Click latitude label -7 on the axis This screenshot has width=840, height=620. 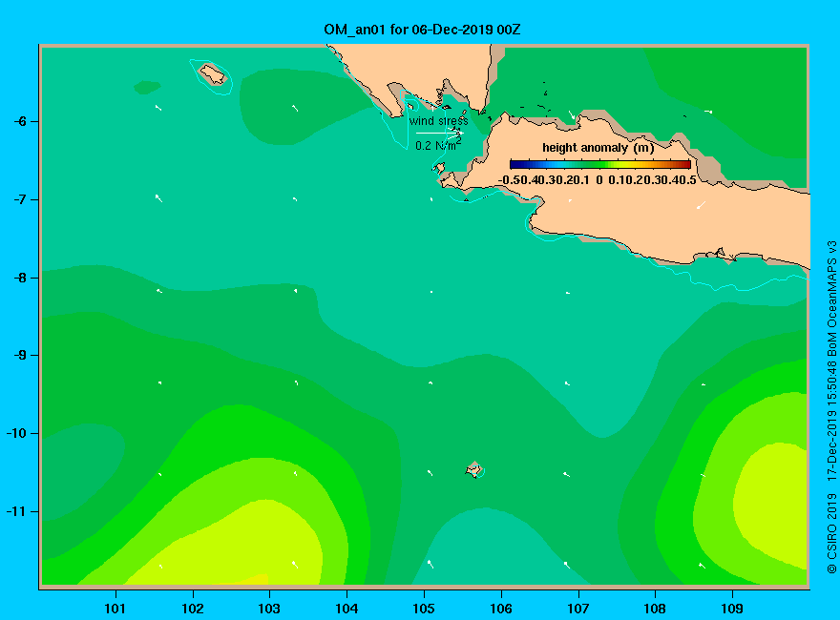coord(20,199)
